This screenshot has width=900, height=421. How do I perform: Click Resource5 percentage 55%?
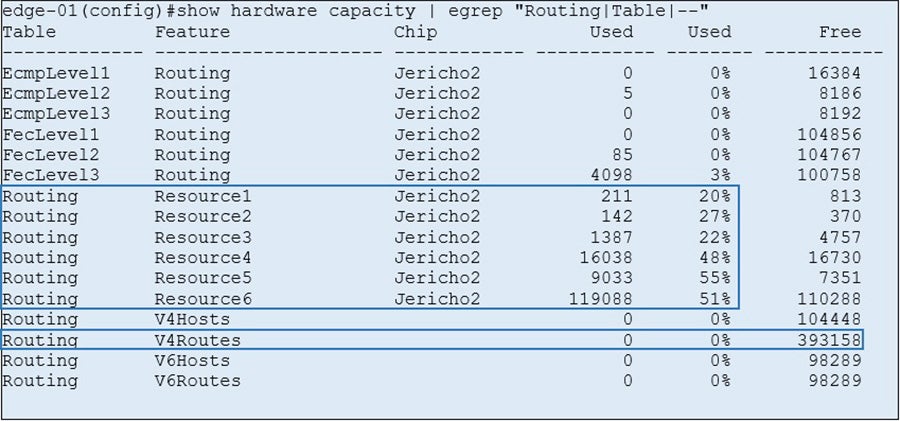[x=714, y=278]
